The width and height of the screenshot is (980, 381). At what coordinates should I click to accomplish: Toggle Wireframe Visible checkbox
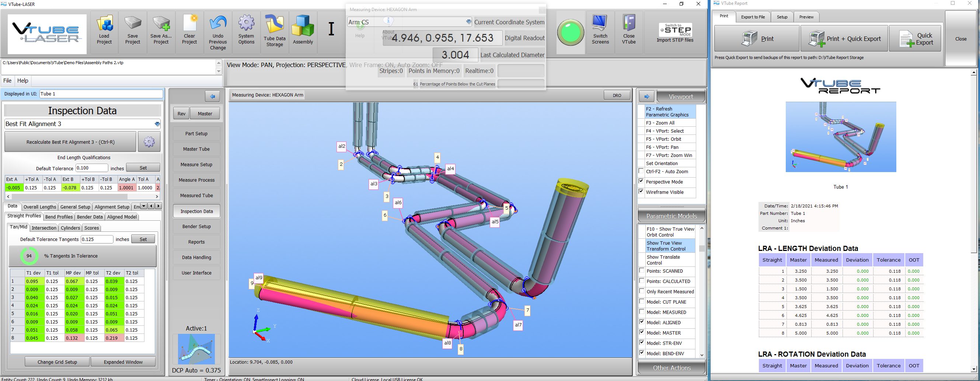click(x=641, y=192)
